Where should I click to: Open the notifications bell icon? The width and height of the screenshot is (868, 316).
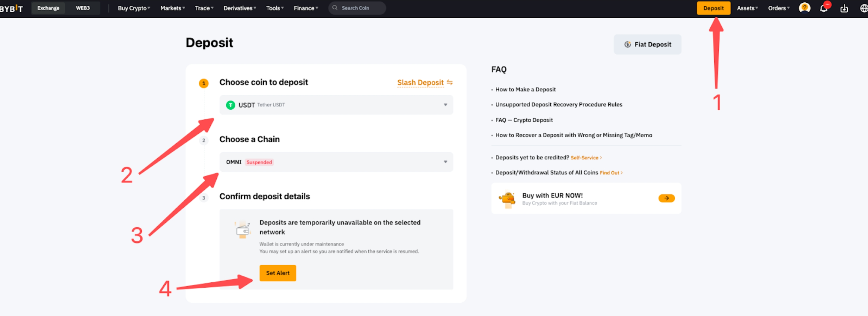(x=823, y=8)
